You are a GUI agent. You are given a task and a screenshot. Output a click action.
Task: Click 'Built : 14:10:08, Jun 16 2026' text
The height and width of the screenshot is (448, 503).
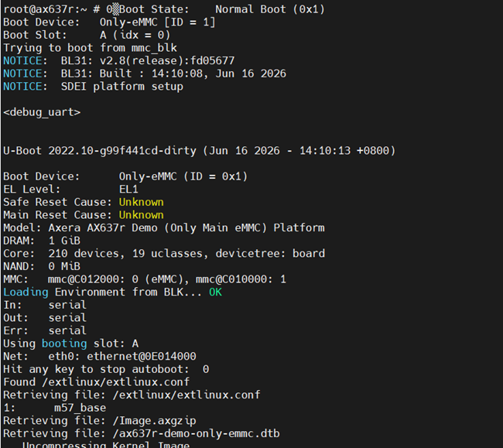tap(193, 74)
